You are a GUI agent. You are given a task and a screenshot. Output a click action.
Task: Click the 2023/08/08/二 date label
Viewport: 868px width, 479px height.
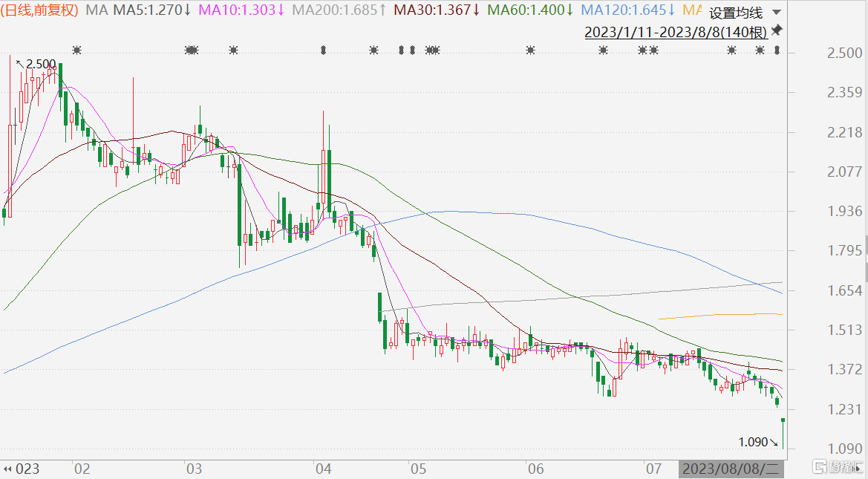(x=730, y=469)
